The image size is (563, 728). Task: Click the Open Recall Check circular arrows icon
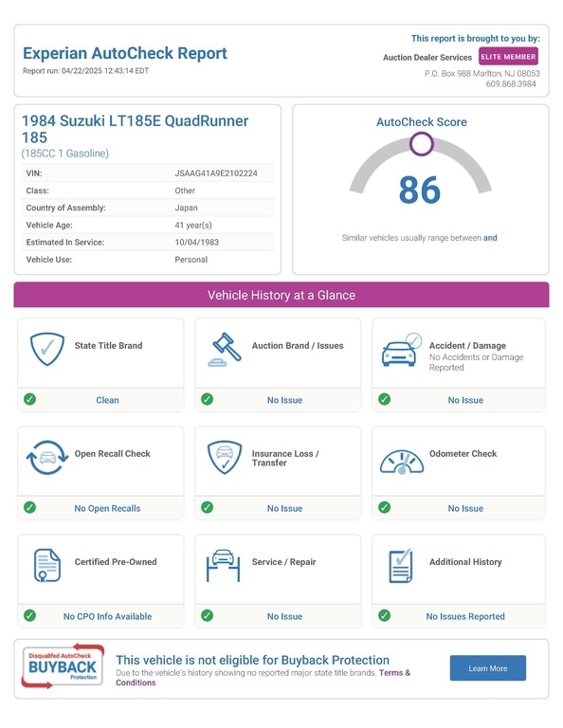(46, 458)
